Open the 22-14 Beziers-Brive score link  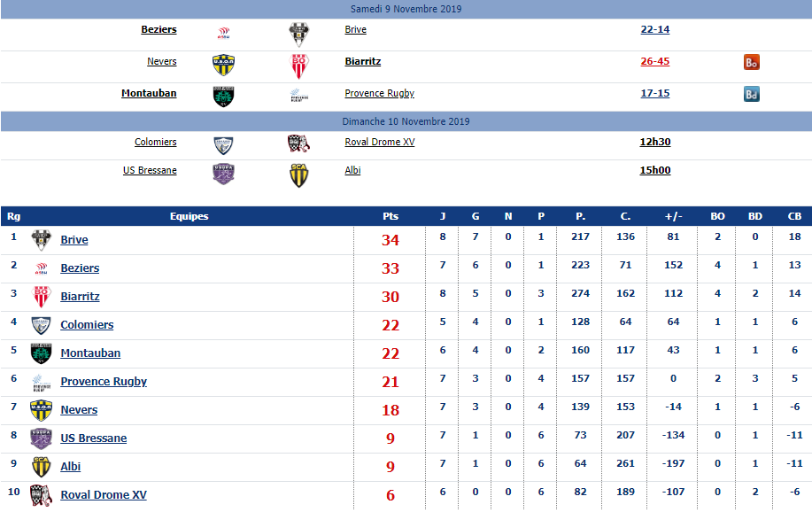(655, 29)
